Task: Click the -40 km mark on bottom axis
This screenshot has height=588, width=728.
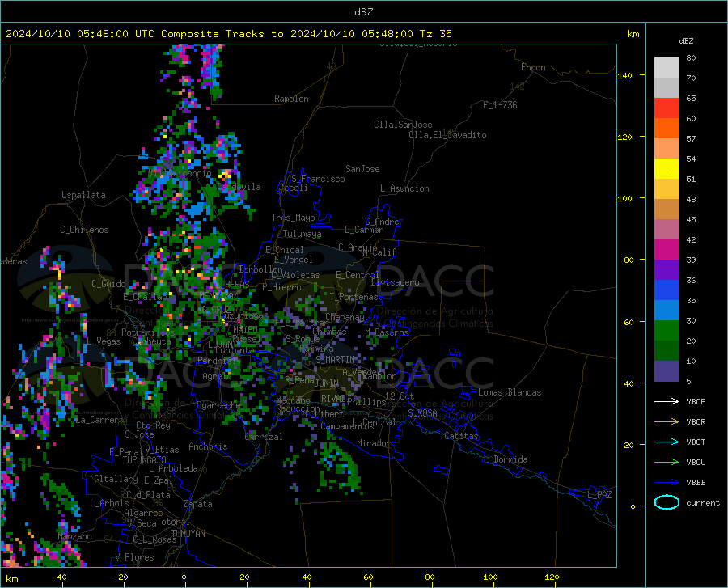Action: tap(59, 577)
